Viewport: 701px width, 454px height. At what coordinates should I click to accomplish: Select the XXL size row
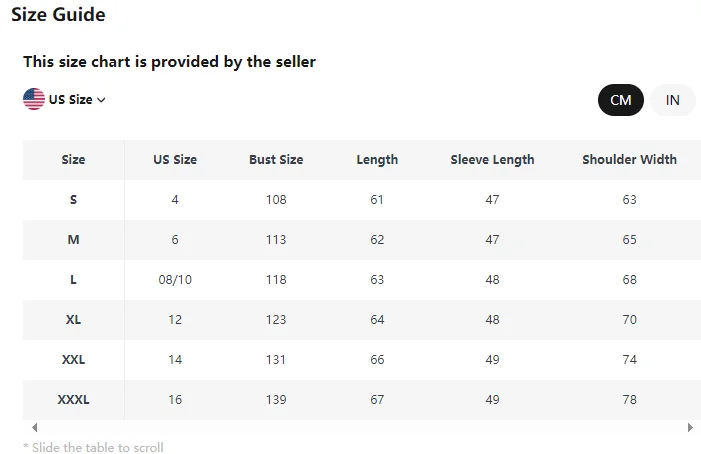tap(73, 360)
